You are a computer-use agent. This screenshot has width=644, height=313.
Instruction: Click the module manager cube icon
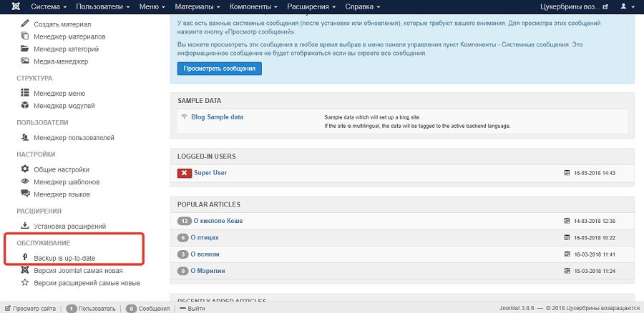(x=25, y=106)
